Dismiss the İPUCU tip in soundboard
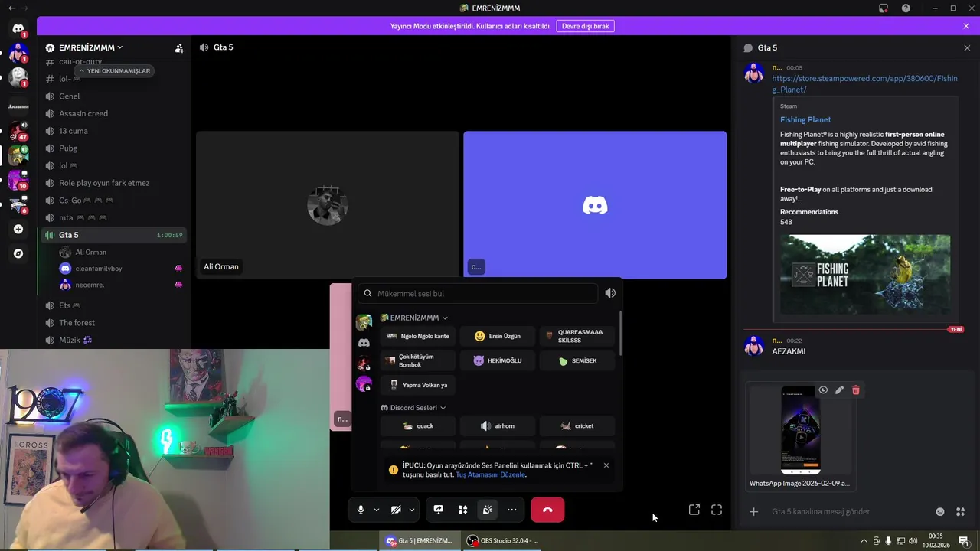This screenshot has width=980, height=551. (606, 465)
